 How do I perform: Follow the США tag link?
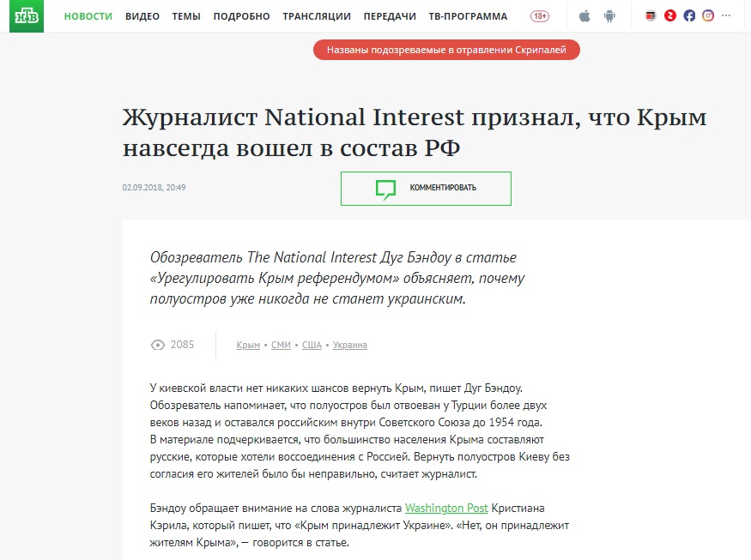click(x=312, y=345)
